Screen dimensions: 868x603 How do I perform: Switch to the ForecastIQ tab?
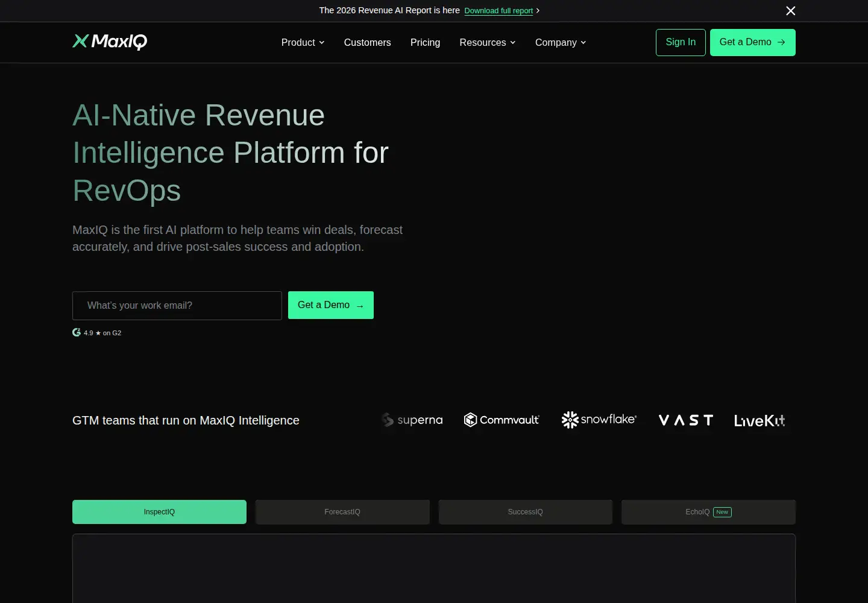click(342, 512)
